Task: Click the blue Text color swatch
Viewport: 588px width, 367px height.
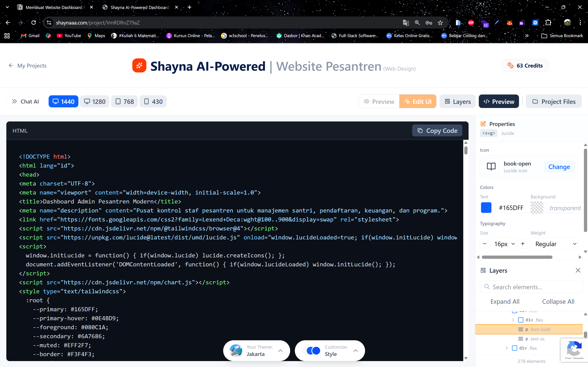Action: [x=486, y=208]
